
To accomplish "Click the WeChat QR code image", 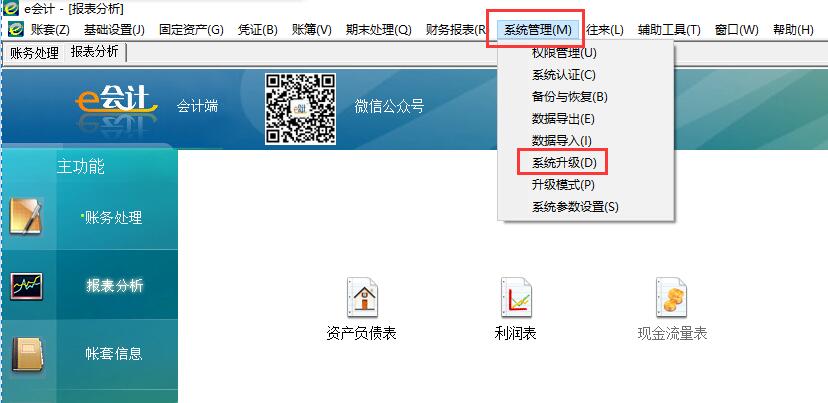I will (x=299, y=107).
